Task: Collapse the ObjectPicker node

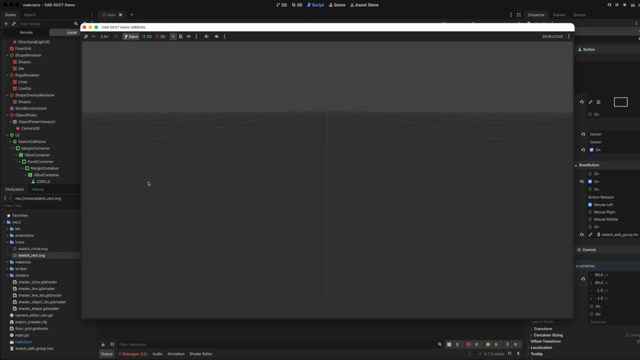Action: pos(7,115)
